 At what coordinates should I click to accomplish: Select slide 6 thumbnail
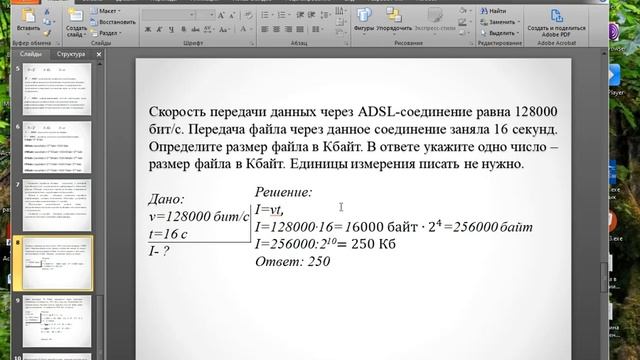coord(57,147)
